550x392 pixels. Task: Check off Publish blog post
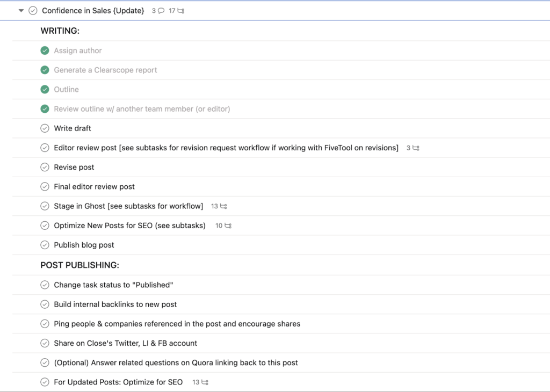45,245
